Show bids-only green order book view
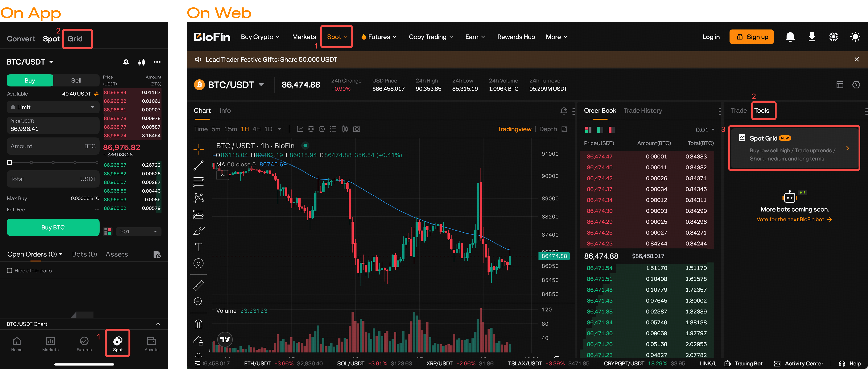The height and width of the screenshot is (369, 868). (600, 130)
